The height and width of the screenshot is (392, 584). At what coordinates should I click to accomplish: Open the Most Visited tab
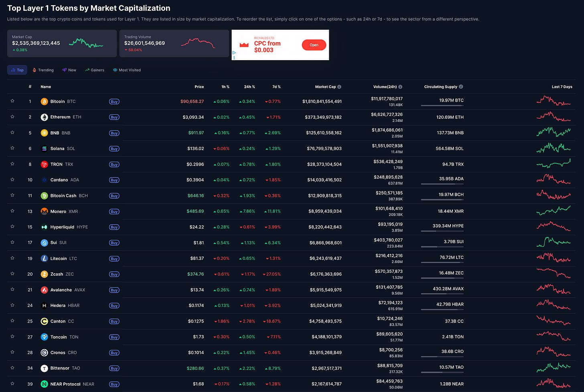[127, 70]
